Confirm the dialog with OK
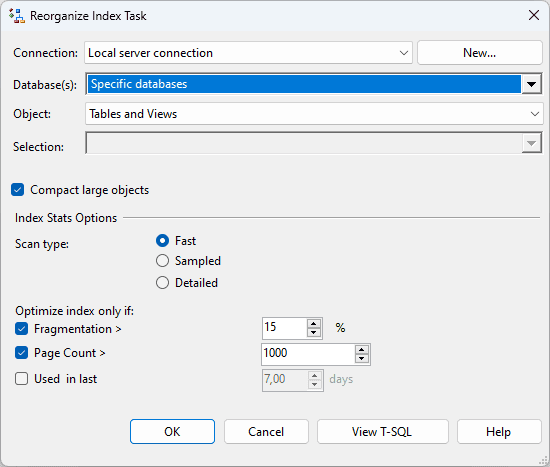550x467 pixels. (172, 432)
